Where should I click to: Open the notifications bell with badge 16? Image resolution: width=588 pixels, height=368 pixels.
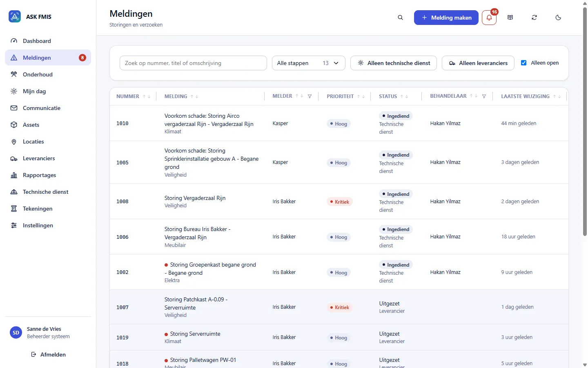[489, 18]
